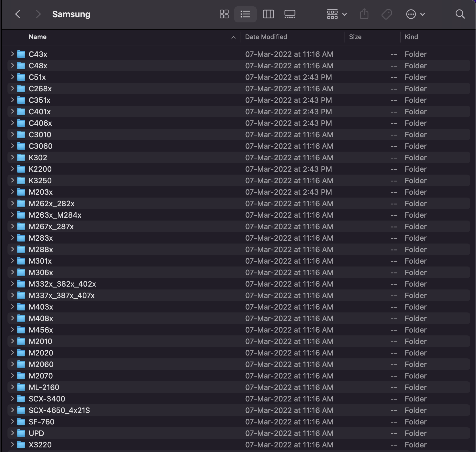476x452 pixels.
Task: Sort by the Size column header
Action: [x=355, y=37]
